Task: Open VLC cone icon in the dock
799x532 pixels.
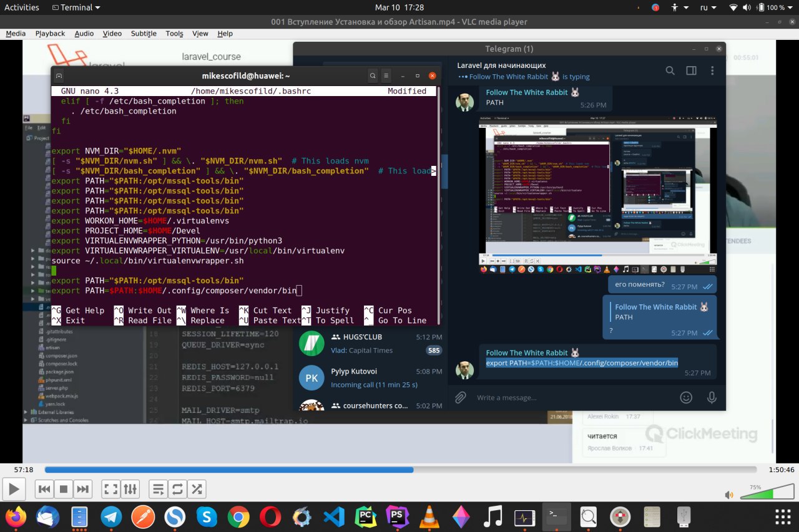Action: coord(429,516)
